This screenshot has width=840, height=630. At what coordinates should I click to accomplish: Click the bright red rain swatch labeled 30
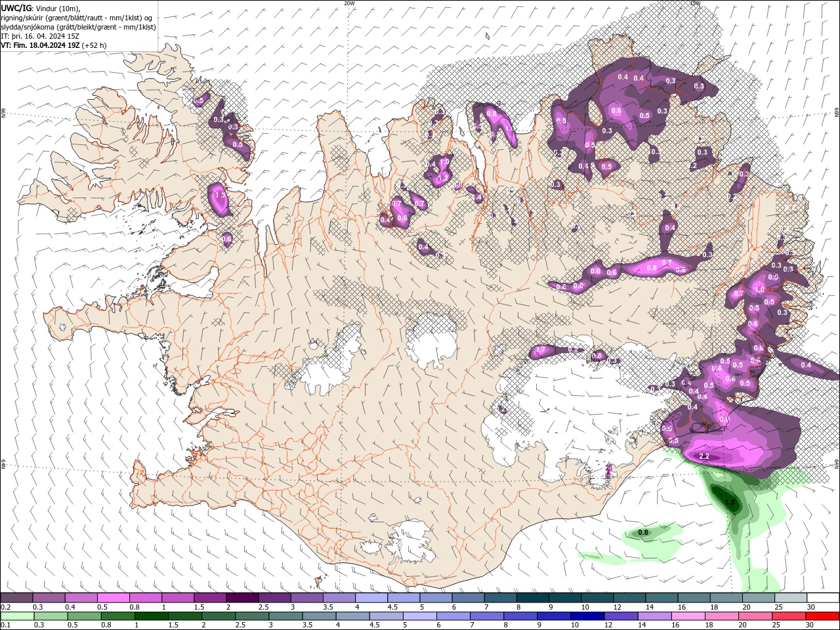[x=822, y=616]
